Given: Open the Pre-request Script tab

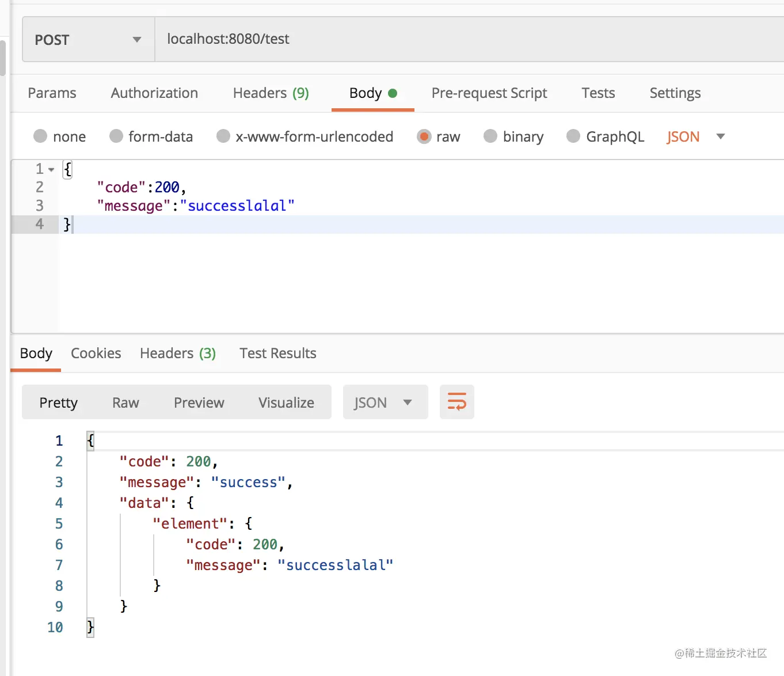Looking at the screenshot, I should click(x=489, y=93).
